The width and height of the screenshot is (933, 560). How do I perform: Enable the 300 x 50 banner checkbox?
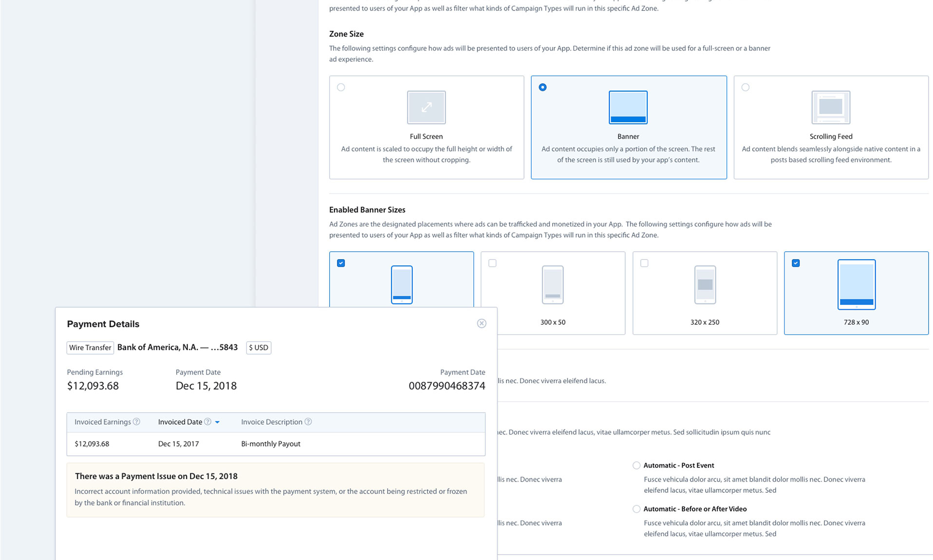pos(492,263)
